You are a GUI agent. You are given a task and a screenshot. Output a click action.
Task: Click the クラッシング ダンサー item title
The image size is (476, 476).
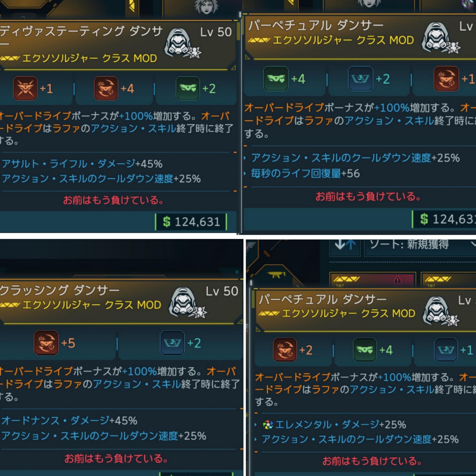tap(59, 290)
